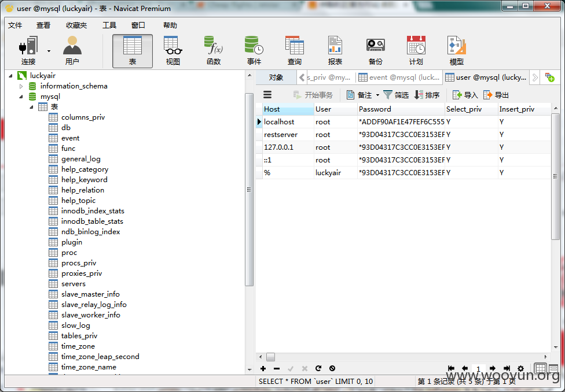565x392 pixels.
Task: Go to the next page of records
Action: (x=493, y=368)
